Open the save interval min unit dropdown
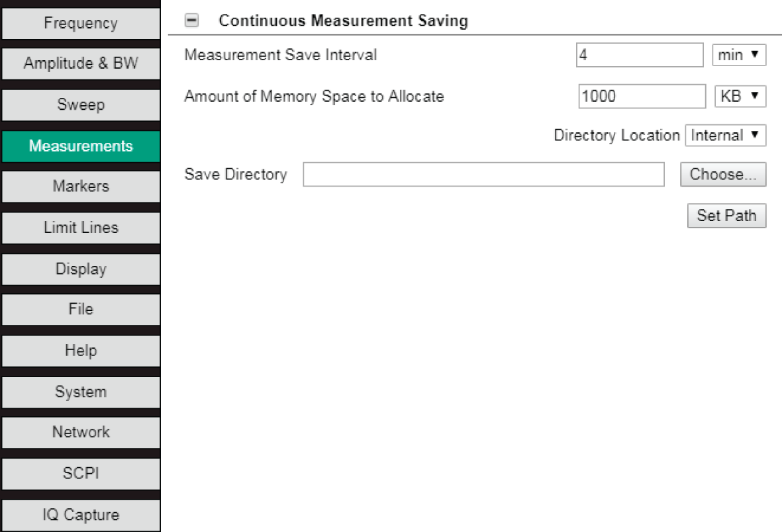782x532 pixels. coord(738,56)
